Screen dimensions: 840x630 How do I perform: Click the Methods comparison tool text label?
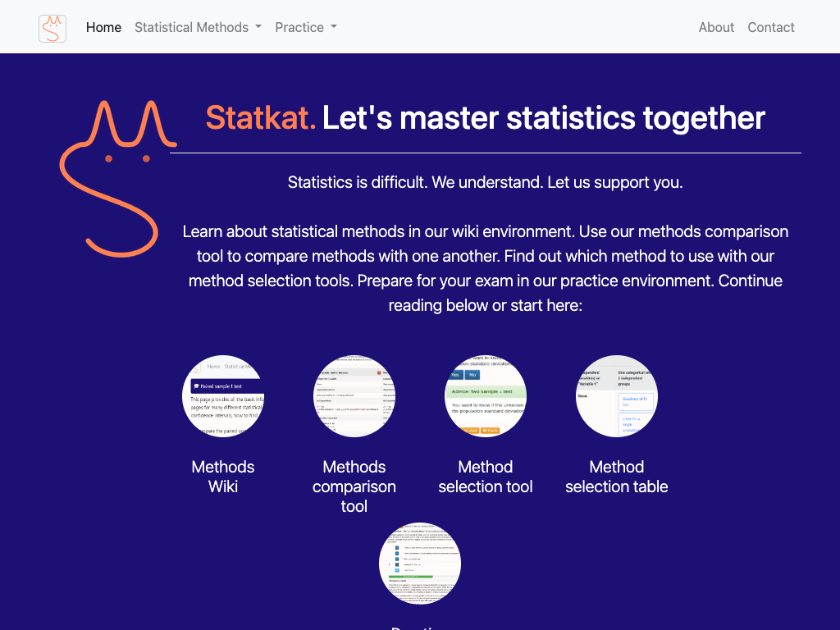click(354, 486)
